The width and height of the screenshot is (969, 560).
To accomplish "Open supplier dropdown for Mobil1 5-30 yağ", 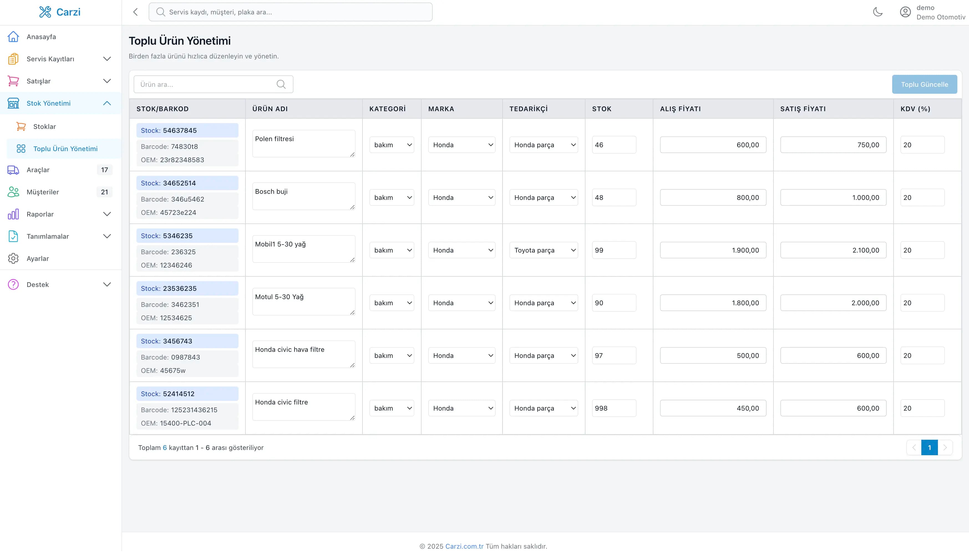I will tap(544, 250).
